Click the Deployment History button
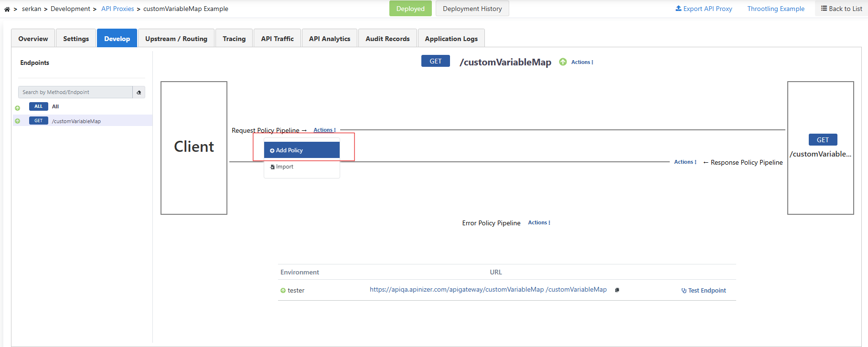The width and height of the screenshot is (868, 347). [x=472, y=9]
